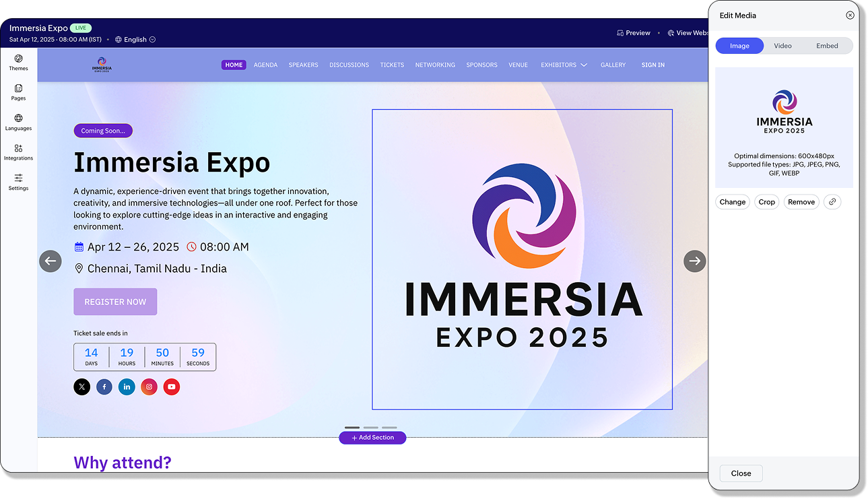Select the Image media tab
The width and height of the screenshot is (868, 499).
click(739, 46)
